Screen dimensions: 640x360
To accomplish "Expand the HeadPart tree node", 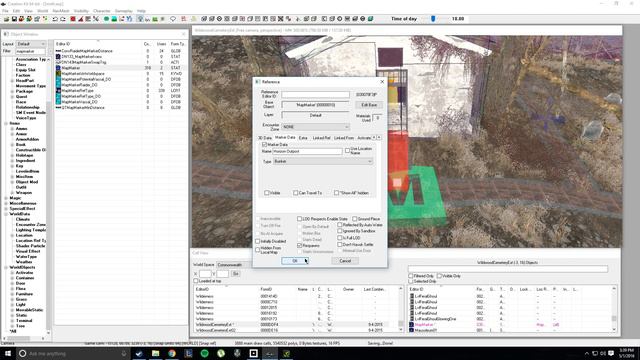I will (x=12, y=81).
